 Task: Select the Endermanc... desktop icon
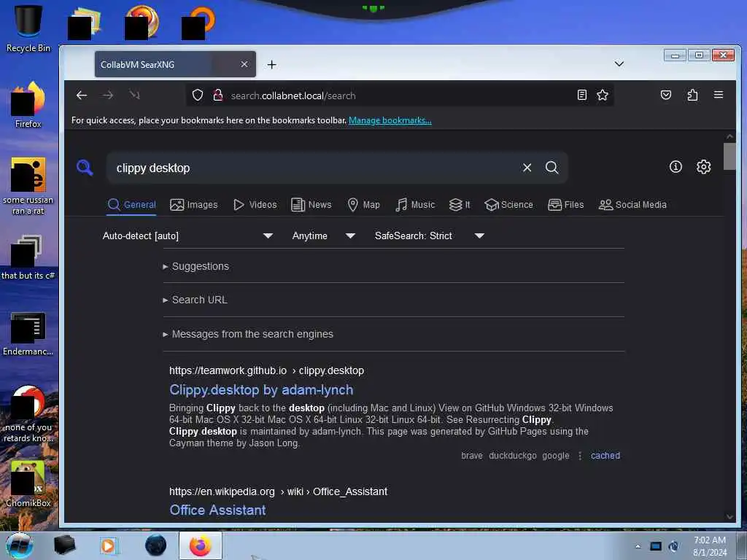point(28,334)
